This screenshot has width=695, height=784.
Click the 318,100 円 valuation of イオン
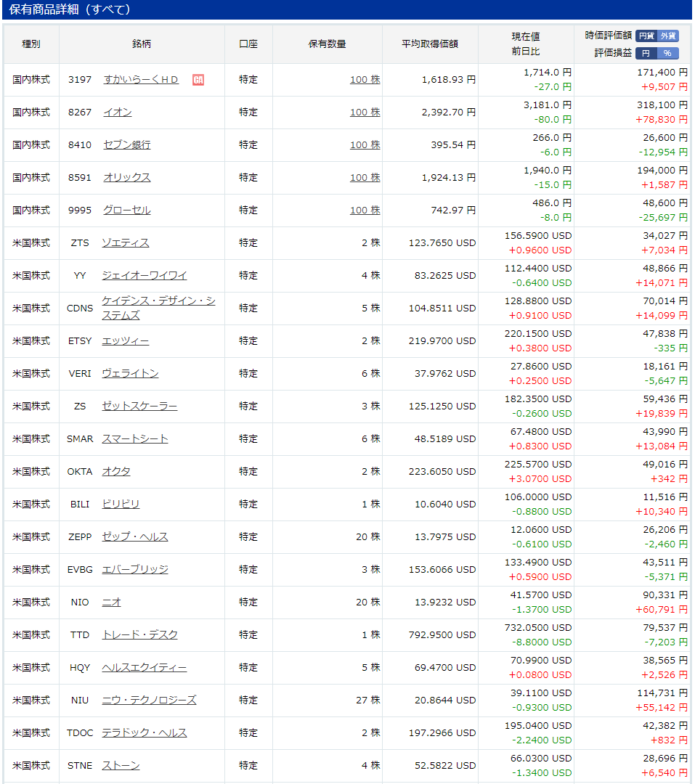[x=662, y=105]
